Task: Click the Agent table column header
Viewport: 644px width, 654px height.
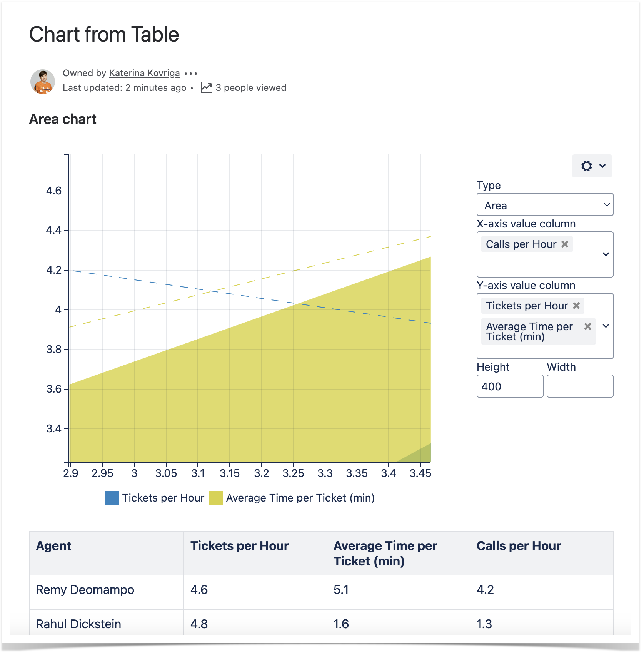Action: 53,546
